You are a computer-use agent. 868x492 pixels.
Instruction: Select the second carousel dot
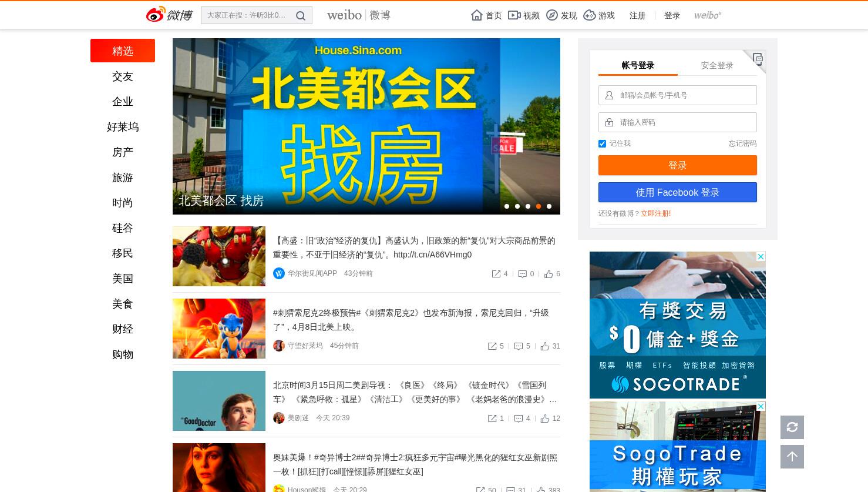pos(517,206)
